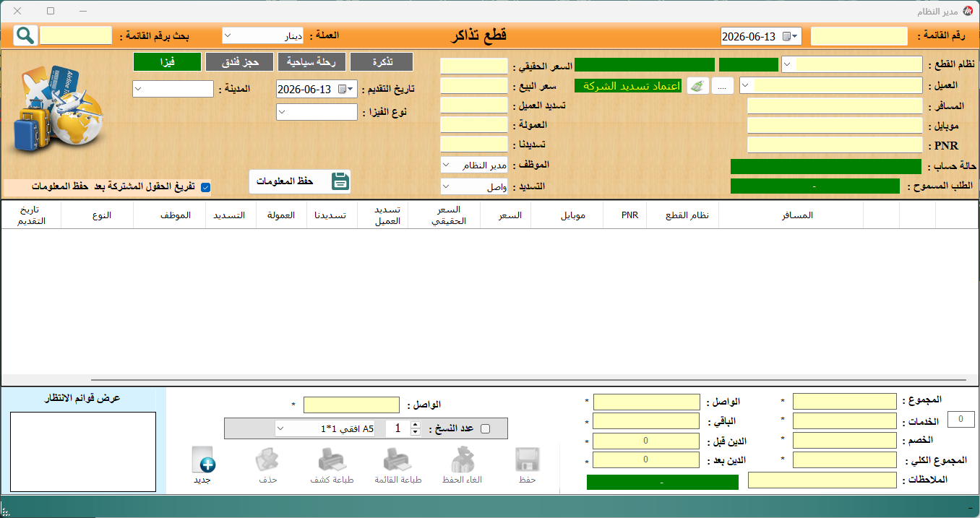This screenshot has width=980, height=518.
Task: Click the الخصم discount field
Action: [x=844, y=441]
